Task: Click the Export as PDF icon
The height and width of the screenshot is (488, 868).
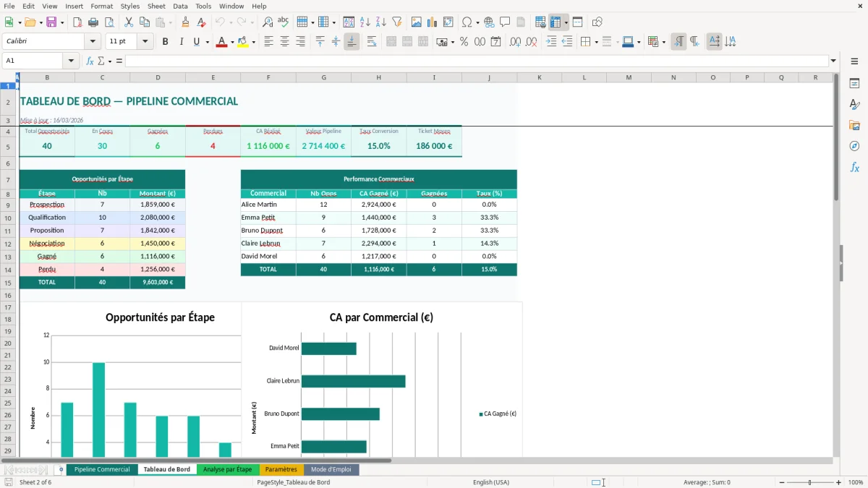Action: point(77,22)
